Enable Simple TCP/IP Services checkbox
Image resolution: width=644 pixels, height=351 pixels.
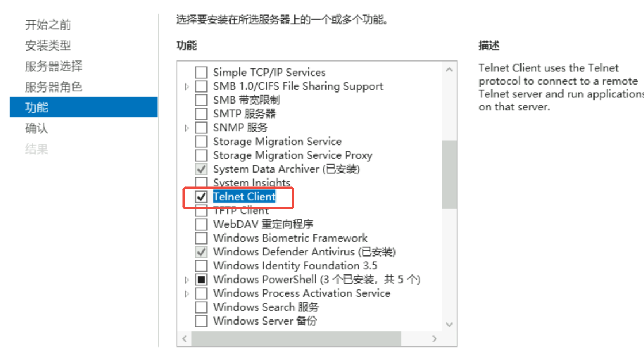201,73
